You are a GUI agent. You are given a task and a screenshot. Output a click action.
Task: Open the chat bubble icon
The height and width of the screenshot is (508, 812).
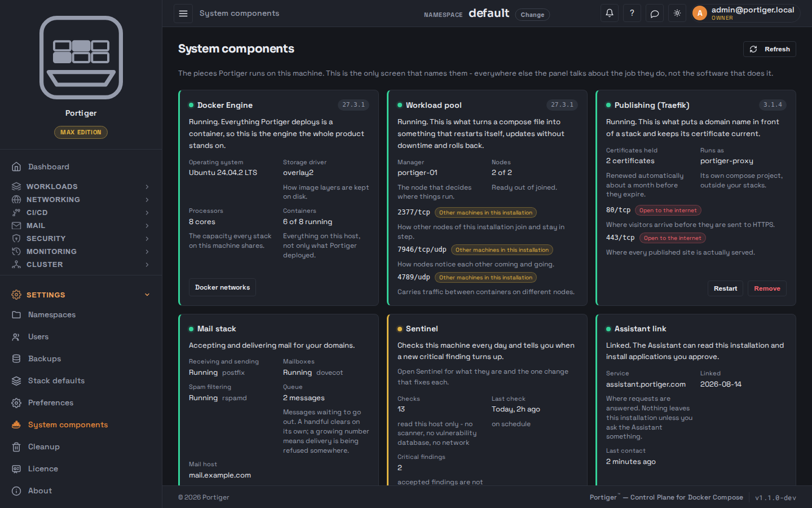click(x=655, y=14)
